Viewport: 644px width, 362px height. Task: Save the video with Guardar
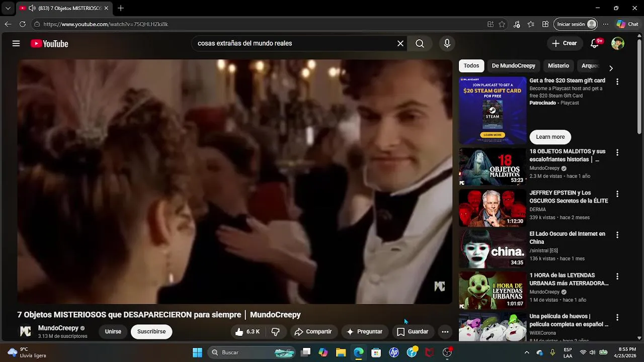click(x=413, y=332)
